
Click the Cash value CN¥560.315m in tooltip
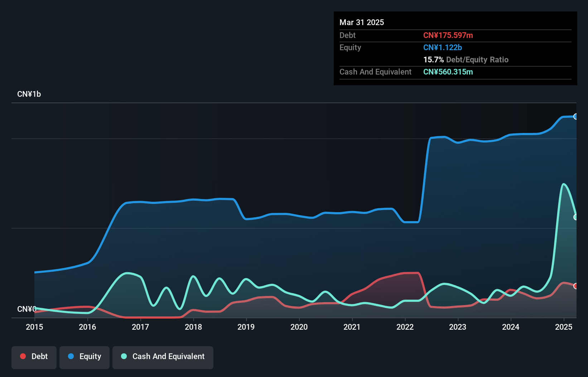point(448,72)
